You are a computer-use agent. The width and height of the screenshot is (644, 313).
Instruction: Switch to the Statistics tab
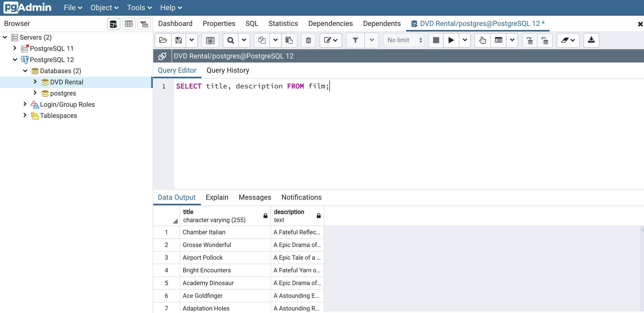(283, 24)
